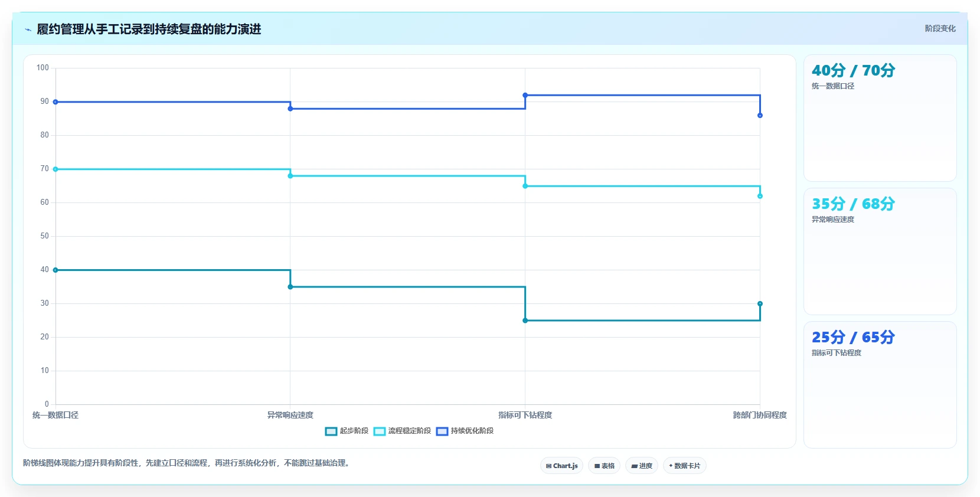This screenshot has height=497, width=980.
Task: Click 起步阶段 point at 异常响应速度 (35)
Action: click(290, 287)
